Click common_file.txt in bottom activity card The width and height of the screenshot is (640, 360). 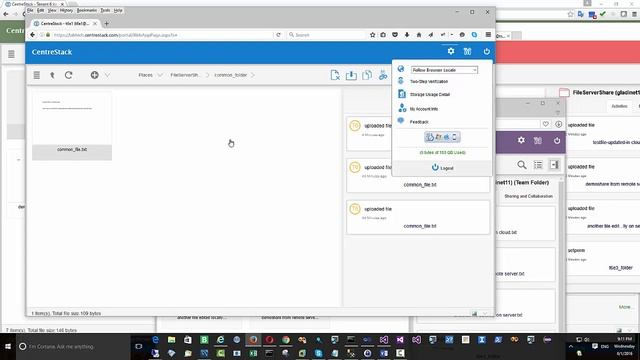pos(420,226)
